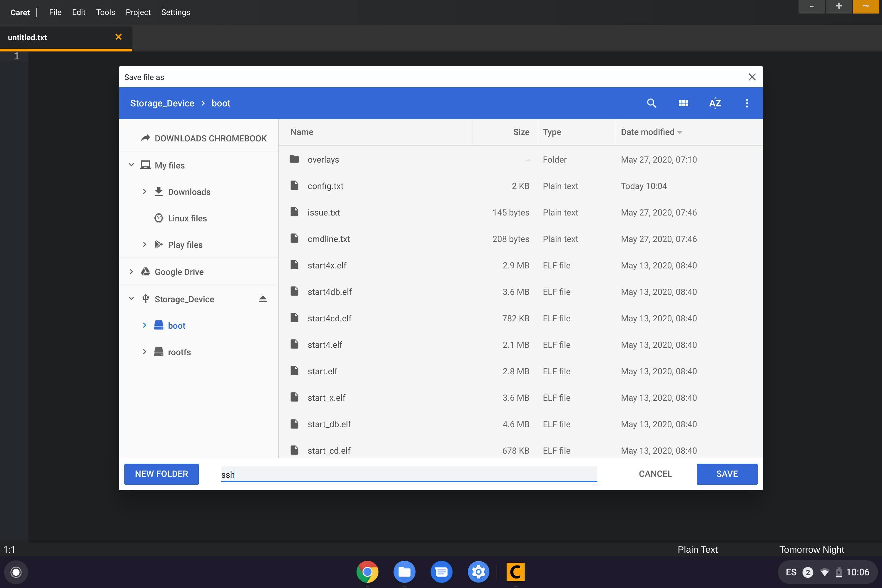Click the clock showing 10:06
Image resolution: width=882 pixels, height=588 pixels.
click(858, 572)
